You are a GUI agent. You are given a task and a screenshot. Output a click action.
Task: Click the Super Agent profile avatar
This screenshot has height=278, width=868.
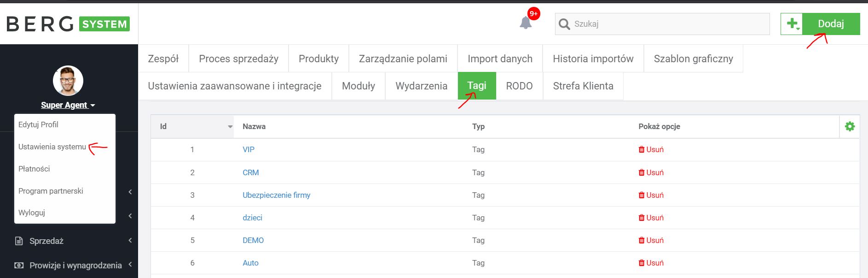(68, 81)
